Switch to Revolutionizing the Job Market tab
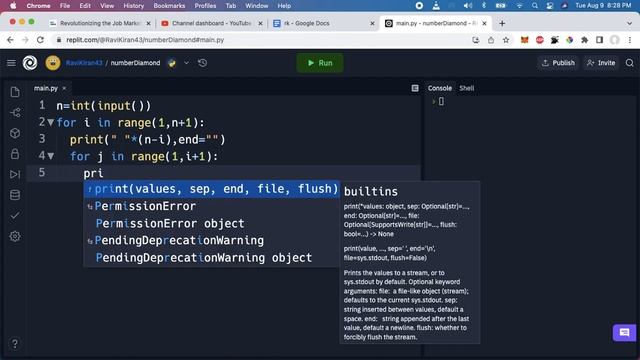Viewport: 640px width, 360px height. pos(99,23)
